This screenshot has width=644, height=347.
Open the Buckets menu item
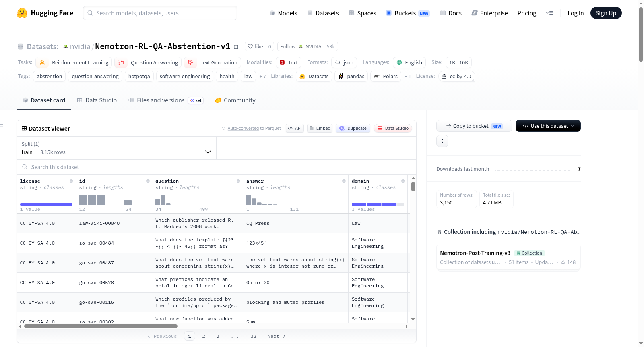click(408, 13)
